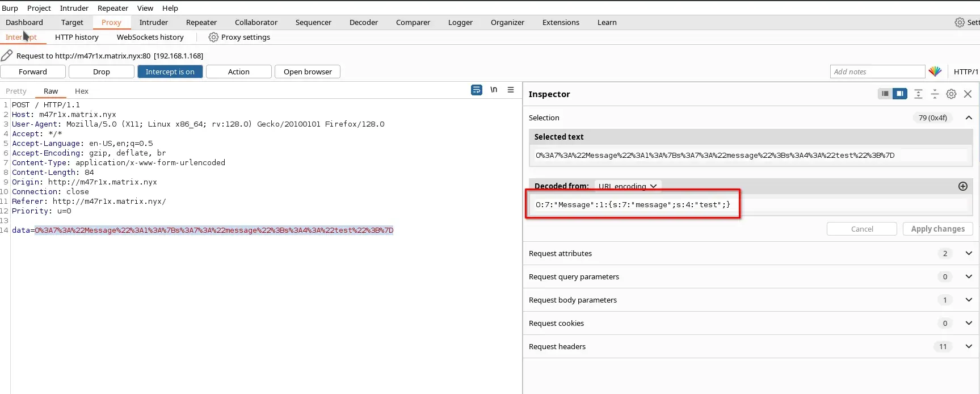Open the Learn tab
This screenshot has height=394, width=980.
[x=607, y=22]
